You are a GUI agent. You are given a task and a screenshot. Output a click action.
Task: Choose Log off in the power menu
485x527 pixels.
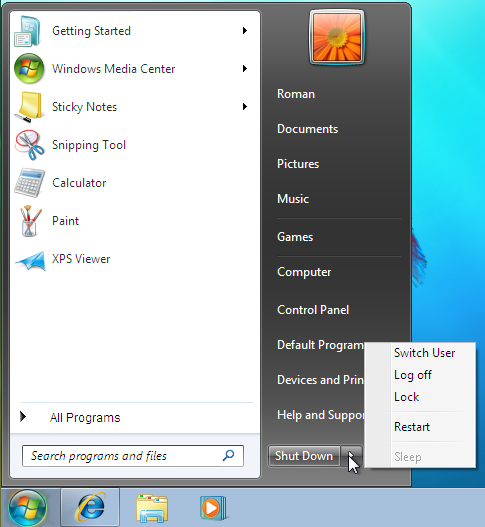pos(413,375)
